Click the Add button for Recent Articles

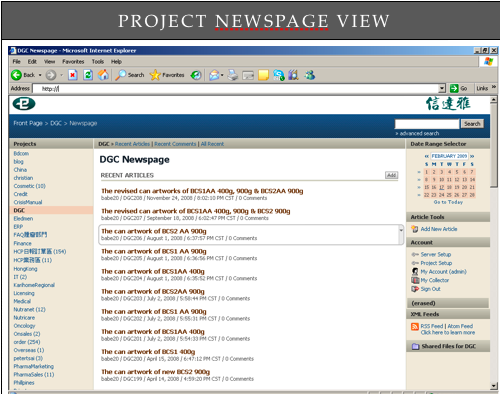click(391, 175)
